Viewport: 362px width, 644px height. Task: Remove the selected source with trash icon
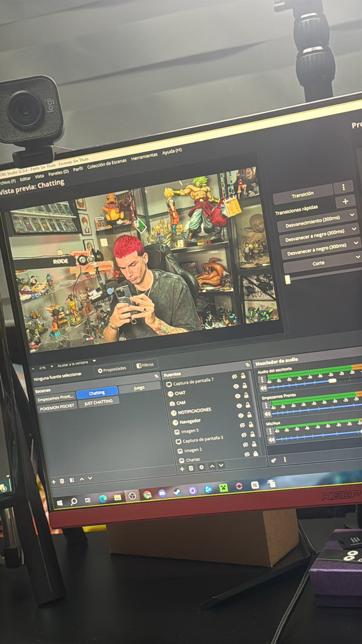(x=191, y=468)
